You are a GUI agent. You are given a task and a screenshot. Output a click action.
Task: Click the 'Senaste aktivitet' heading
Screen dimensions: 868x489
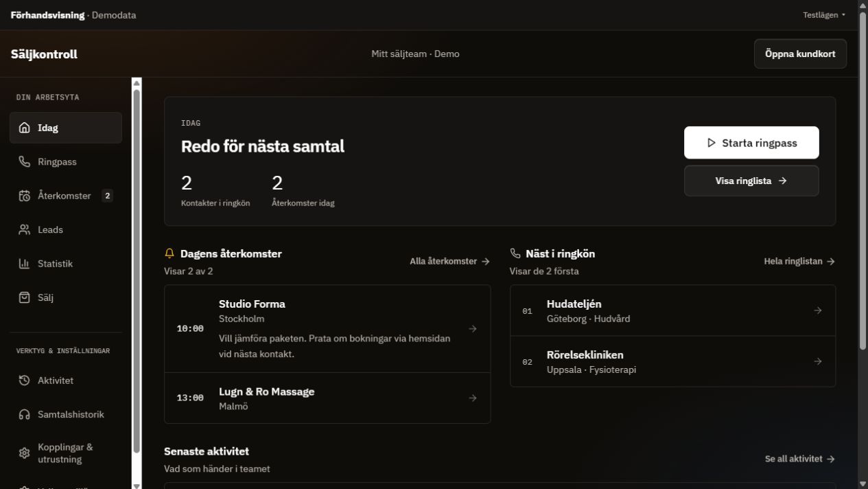tap(207, 451)
